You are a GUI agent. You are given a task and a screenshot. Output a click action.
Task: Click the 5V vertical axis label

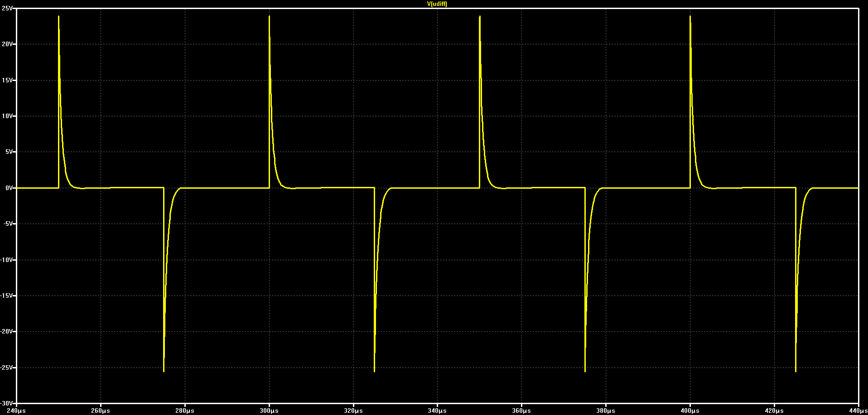[x=8, y=152]
